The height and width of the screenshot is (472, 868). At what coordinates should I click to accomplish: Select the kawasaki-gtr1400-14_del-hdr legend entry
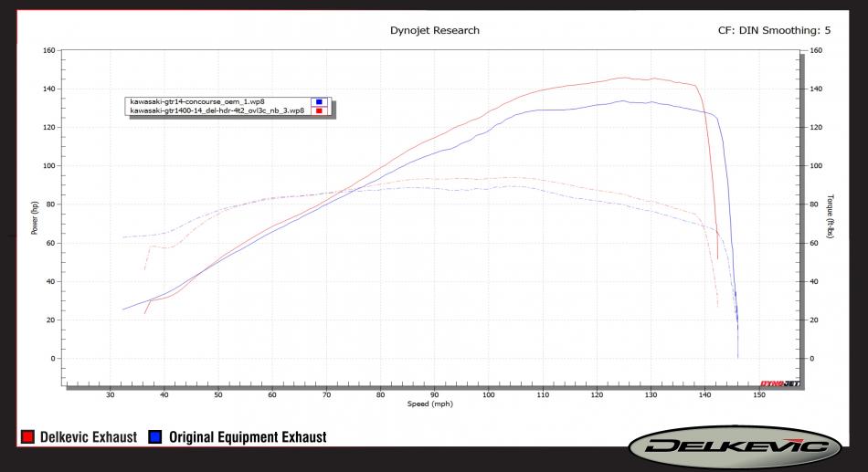pos(217,110)
